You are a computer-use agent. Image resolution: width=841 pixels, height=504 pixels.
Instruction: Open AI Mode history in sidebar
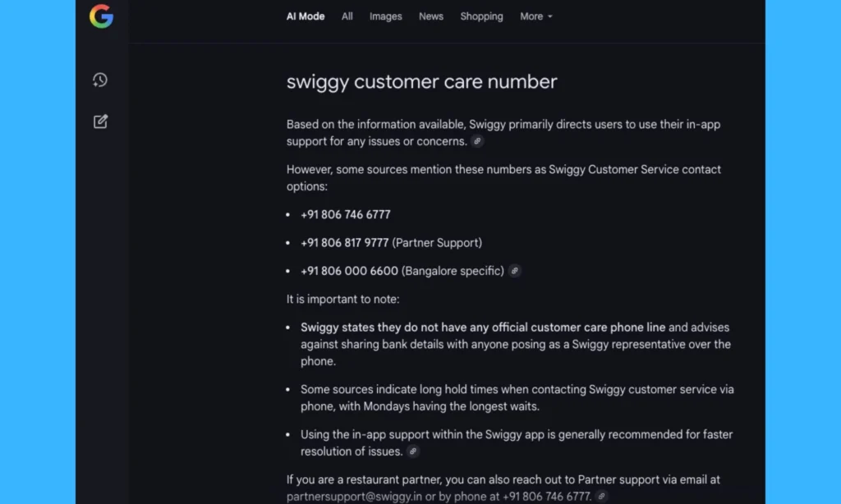click(100, 80)
